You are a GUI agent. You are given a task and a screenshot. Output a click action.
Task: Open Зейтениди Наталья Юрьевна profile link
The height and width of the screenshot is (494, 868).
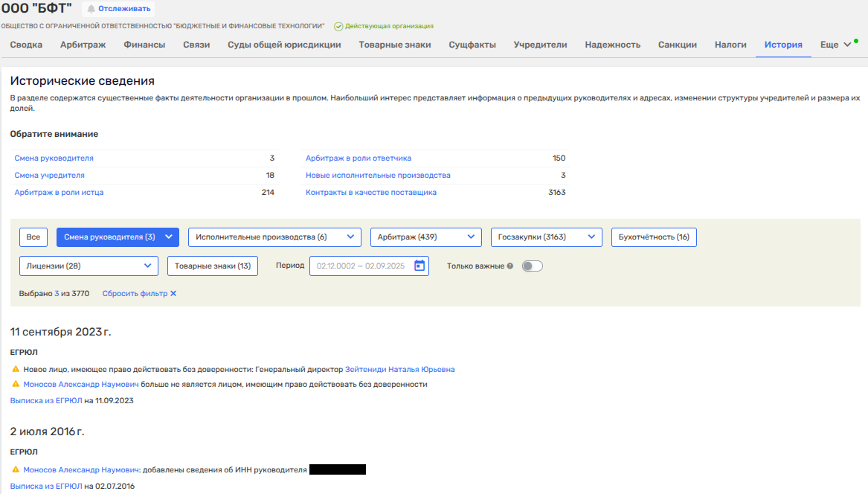coord(399,370)
